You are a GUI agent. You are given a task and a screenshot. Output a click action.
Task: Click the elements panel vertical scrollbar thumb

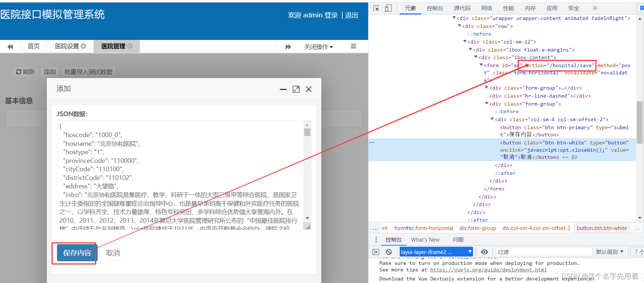(x=640, y=122)
